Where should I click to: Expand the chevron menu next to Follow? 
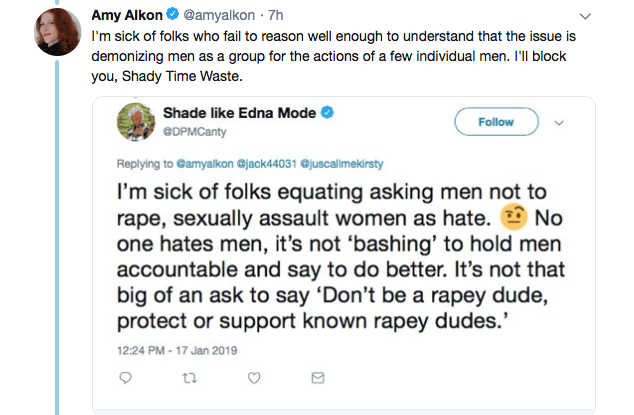tap(559, 122)
